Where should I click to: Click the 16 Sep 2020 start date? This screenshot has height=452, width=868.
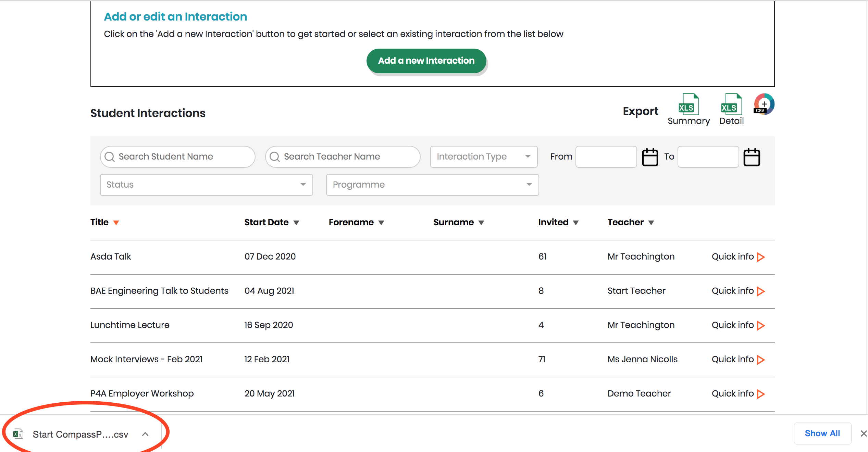269,325
